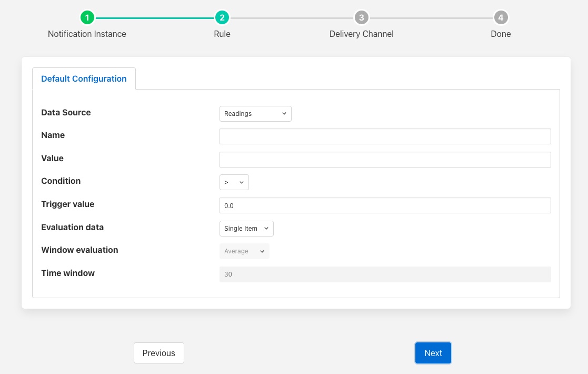588x374 pixels.
Task: Open the Evaluation data dropdown
Action: (246, 229)
